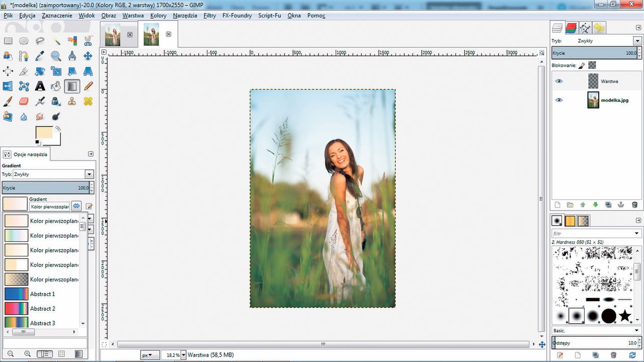Toggle visibility of modelka.jpg layer
Viewport: 644px width, 362px height.
pyautogui.click(x=559, y=100)
